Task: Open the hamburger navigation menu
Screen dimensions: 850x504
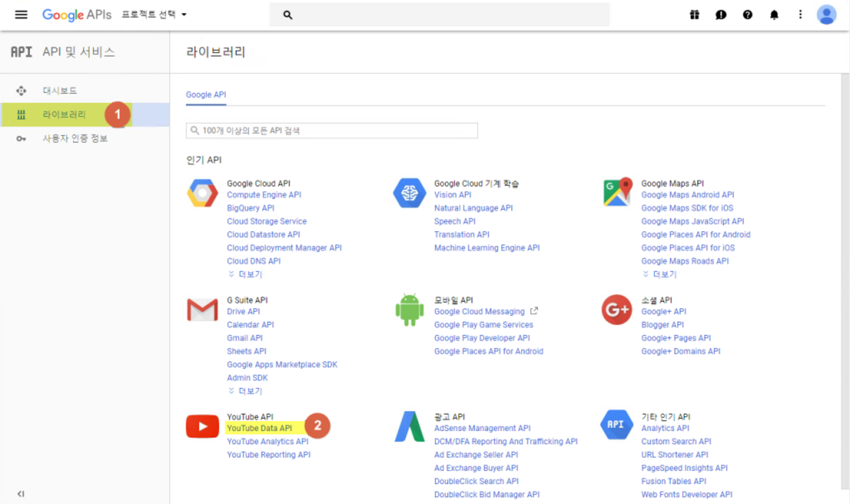Action: click(21, 15)
